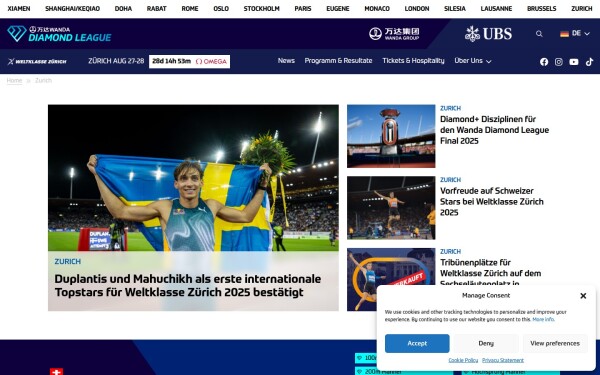Viewport: 600px width, 375px height.
Task: Click the Wanda Group sponsor logo
Action: pyautogui.click(x=394, y=34)
